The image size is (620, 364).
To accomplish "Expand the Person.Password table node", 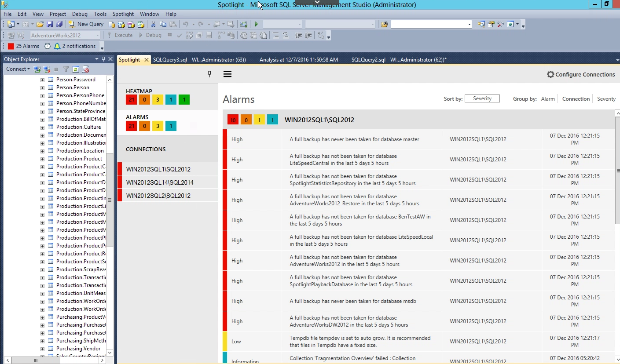I will click(x=42, y=80).
